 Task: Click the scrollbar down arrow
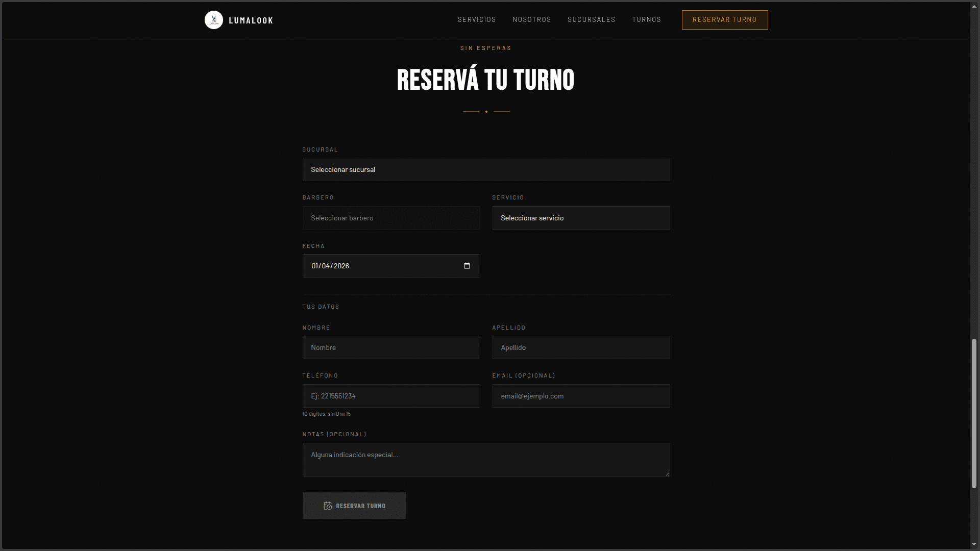point(974,544)
